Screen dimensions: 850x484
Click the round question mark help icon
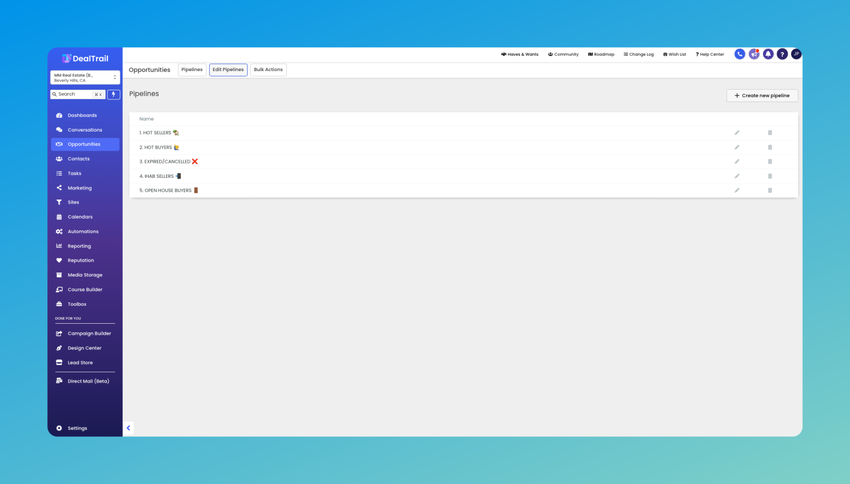(782, 54)
